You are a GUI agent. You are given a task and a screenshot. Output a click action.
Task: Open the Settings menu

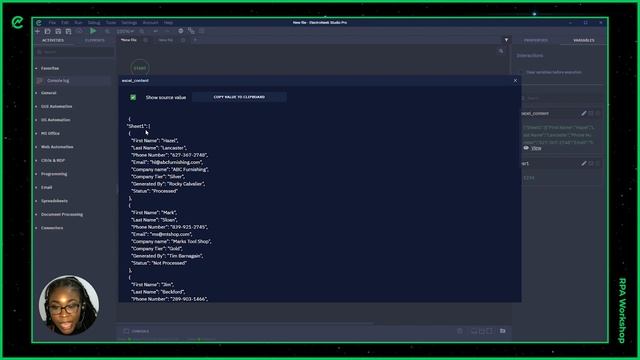coord(129,23)
